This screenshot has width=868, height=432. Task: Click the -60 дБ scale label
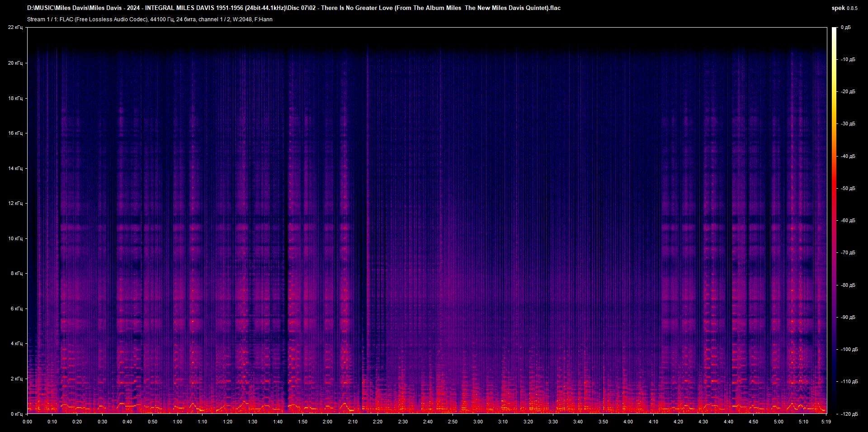848,221
